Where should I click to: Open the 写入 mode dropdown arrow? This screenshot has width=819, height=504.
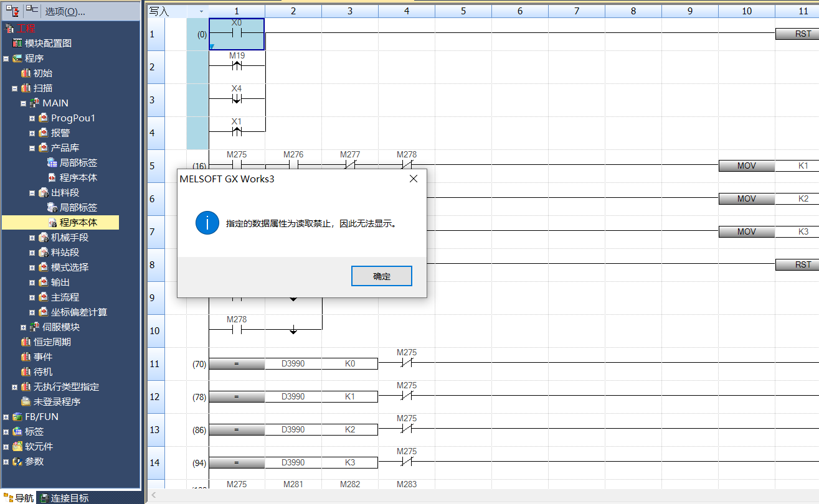pyautogui.click(x=201, y=11)
